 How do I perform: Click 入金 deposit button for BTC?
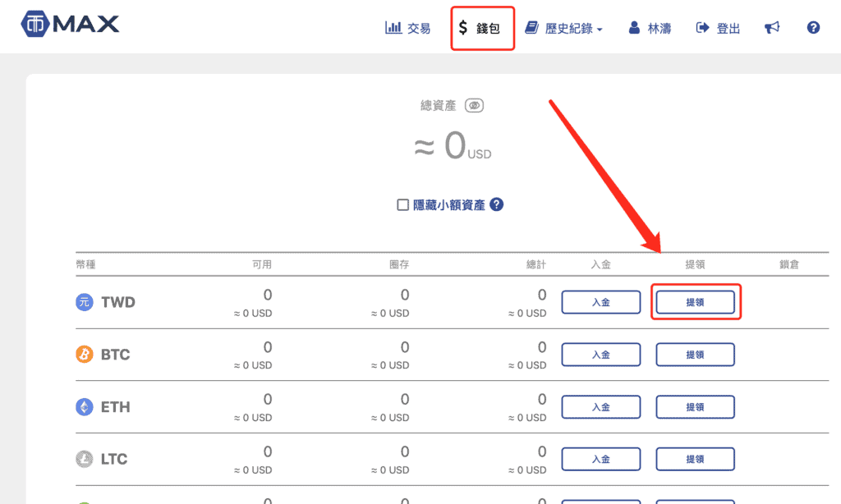coord(600,355)
